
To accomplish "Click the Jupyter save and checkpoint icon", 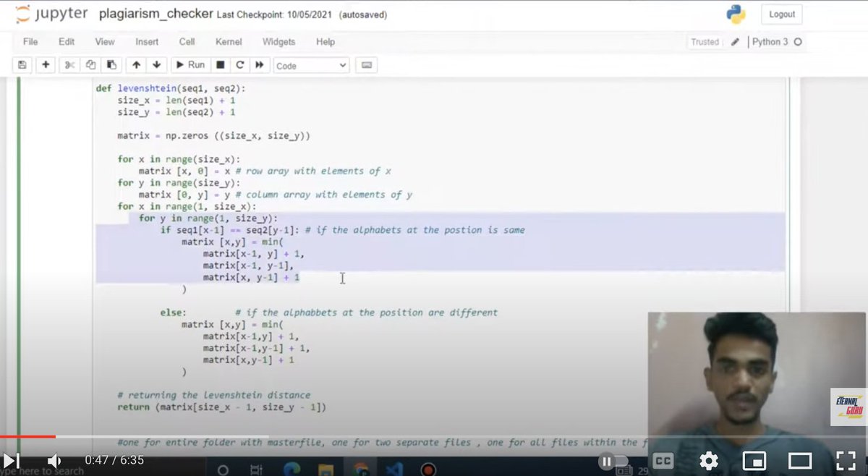I will tap(22, 65).
